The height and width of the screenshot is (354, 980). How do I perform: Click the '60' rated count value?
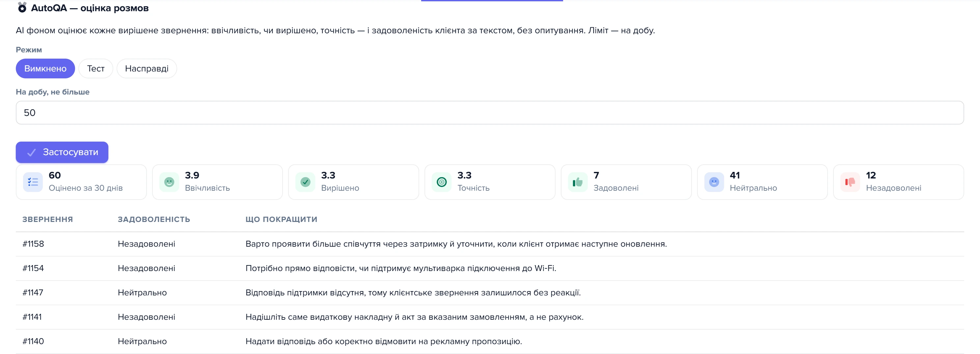tap(55, 175)
